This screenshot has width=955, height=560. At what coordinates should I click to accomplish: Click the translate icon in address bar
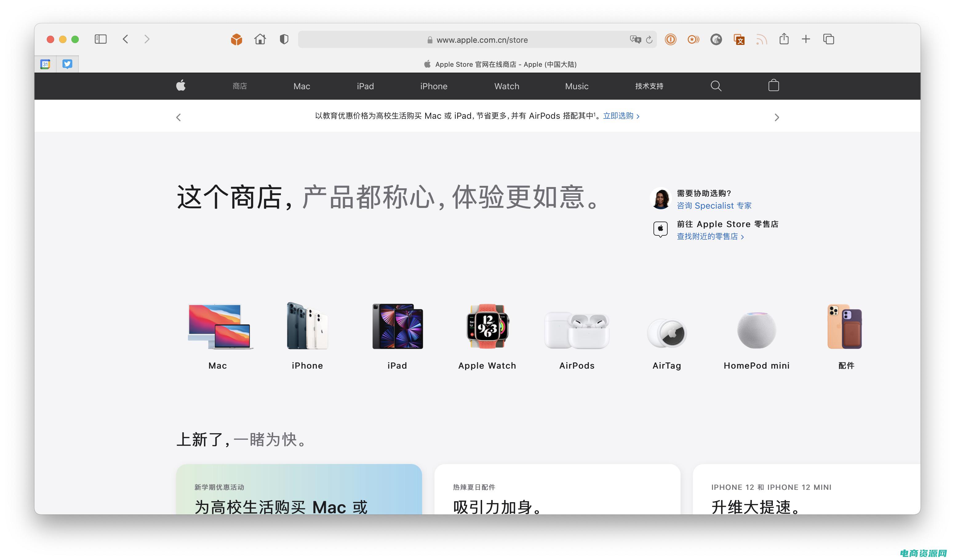[x=635, y=39]
